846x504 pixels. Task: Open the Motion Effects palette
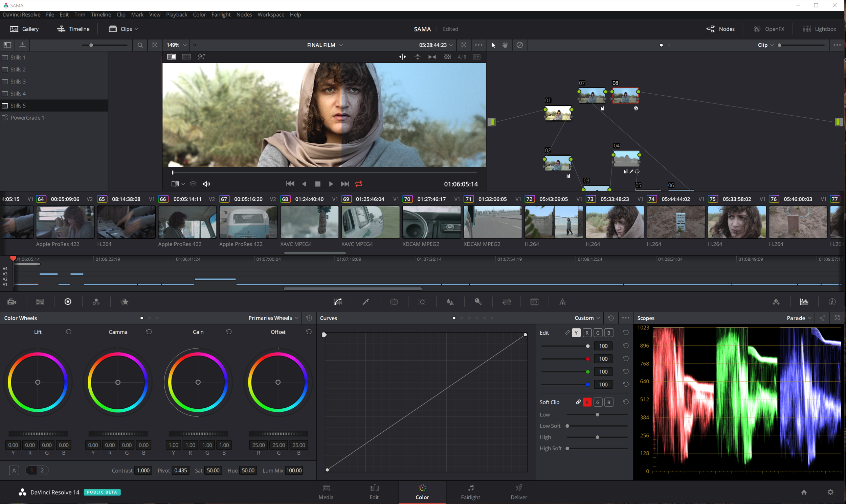click(x=125, y=302)
